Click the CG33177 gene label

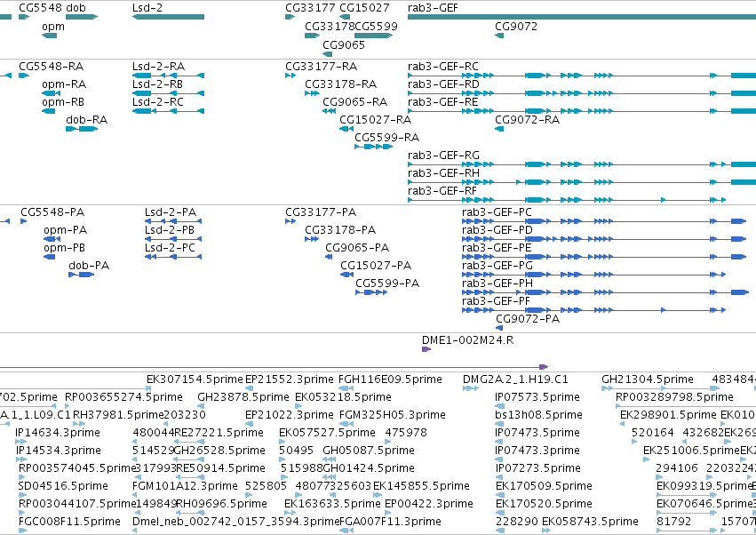310,8
